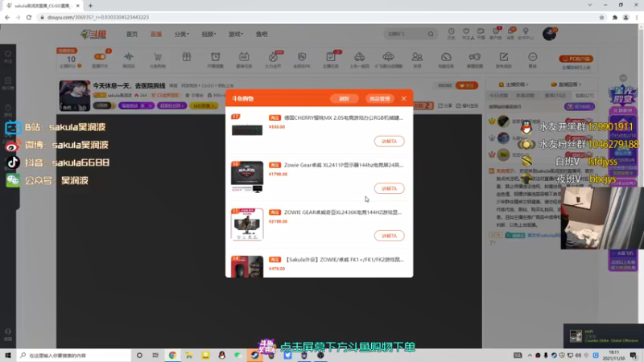Image resolution: width=644 pixels, height=362 pixels.
Task: Switch to 贵宾(102) tab
Action: tap(555, 95)
